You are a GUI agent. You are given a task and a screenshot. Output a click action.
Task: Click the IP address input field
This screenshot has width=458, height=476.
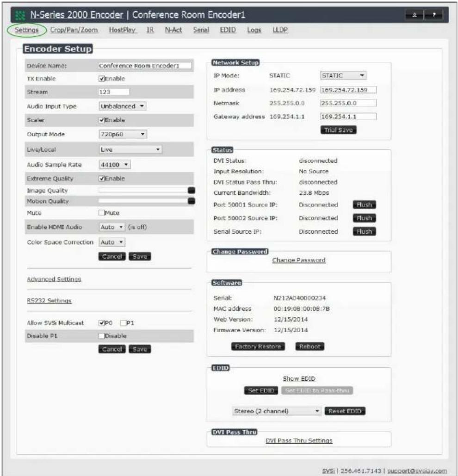tap(348, 90)
